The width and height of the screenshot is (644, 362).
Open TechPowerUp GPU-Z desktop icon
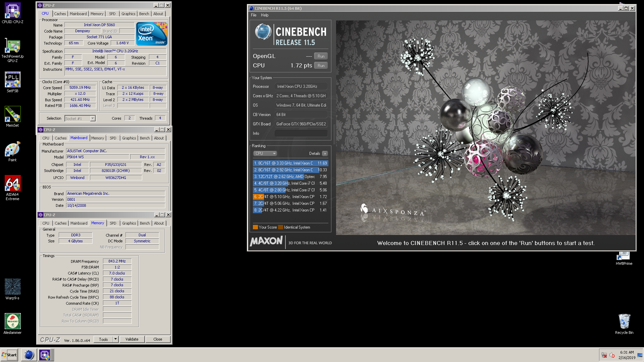click(12, 50)
